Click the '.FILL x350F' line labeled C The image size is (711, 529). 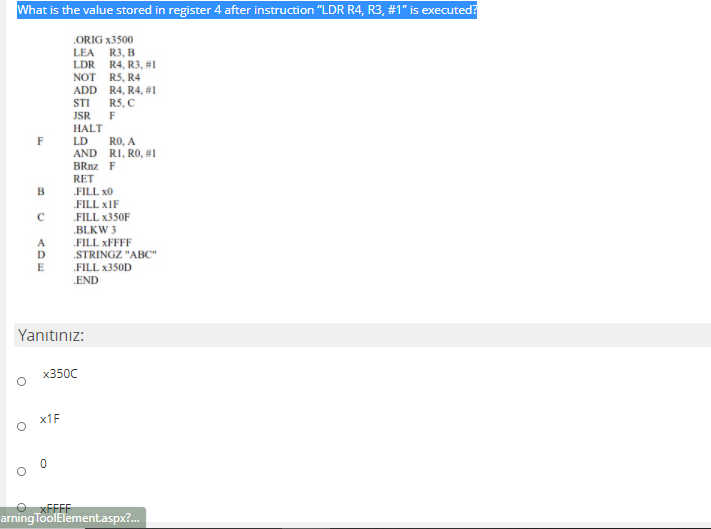102,217
